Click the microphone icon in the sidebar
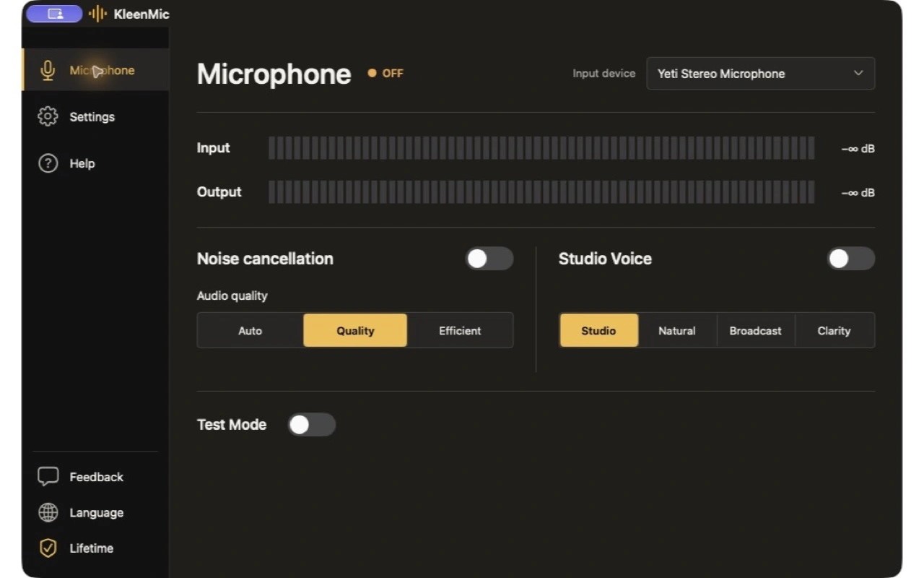 pyautogui.click(x=48, y=70)
